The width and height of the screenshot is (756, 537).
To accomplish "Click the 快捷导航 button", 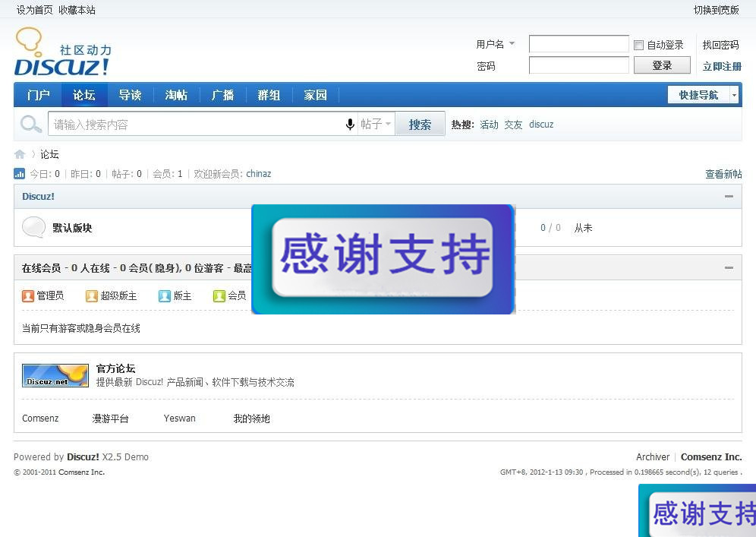I will (698, 95).
